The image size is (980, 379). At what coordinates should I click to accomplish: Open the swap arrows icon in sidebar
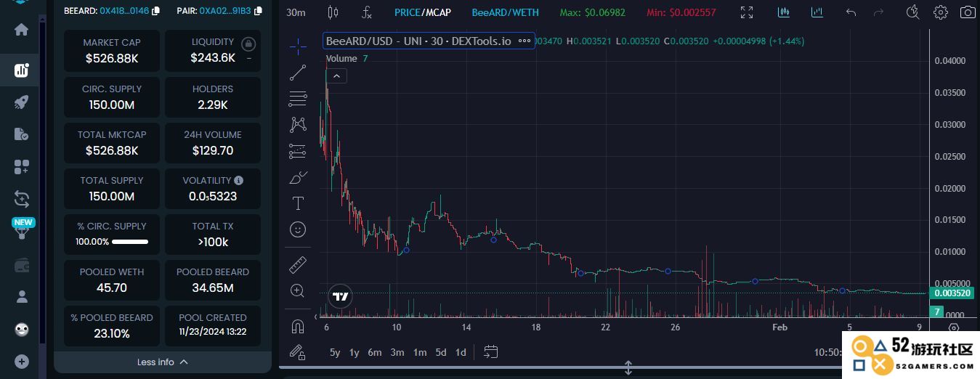(x=21, y=199)
